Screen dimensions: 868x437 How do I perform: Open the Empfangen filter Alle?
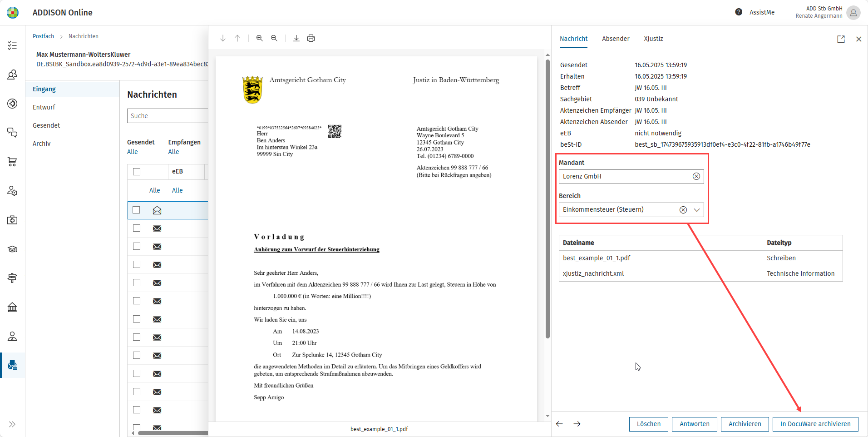173,152
